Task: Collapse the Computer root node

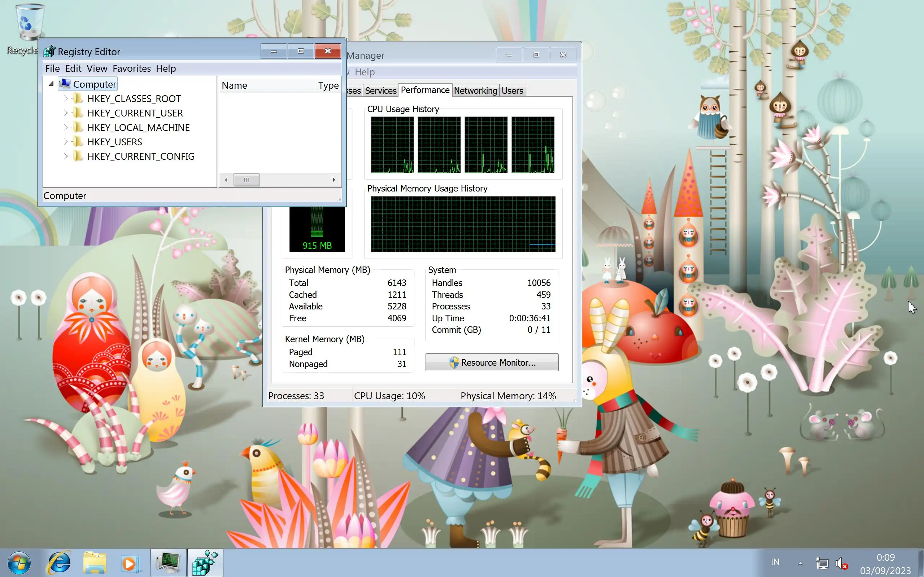Action: tap(51, 84)
